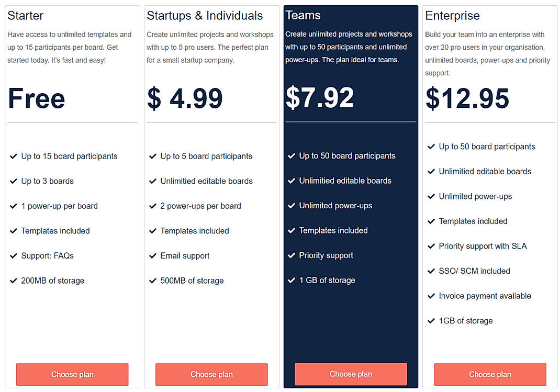The image size is (560, 392).
Task: Click the 'Enterprise' plan heading
Action: point(452,16)
